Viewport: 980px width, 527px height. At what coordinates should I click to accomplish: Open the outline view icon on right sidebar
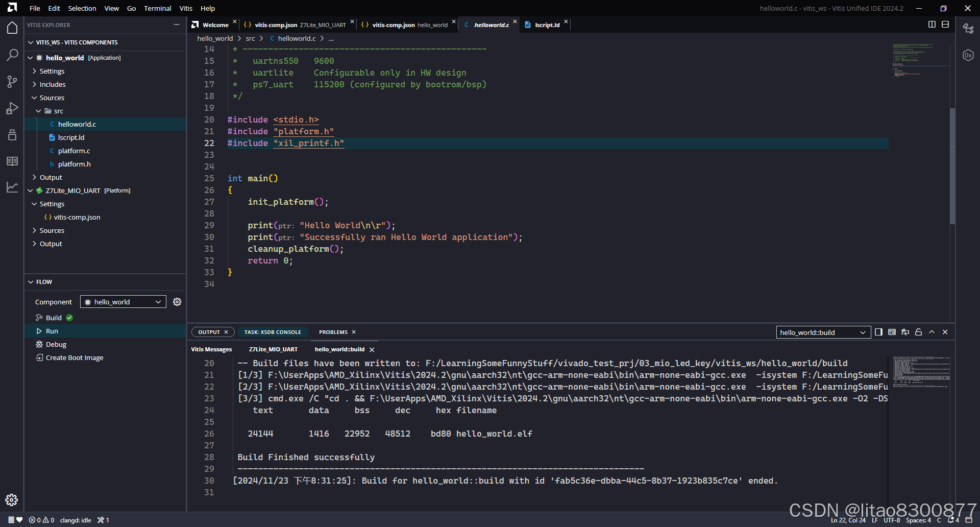[x=968, y=29]
